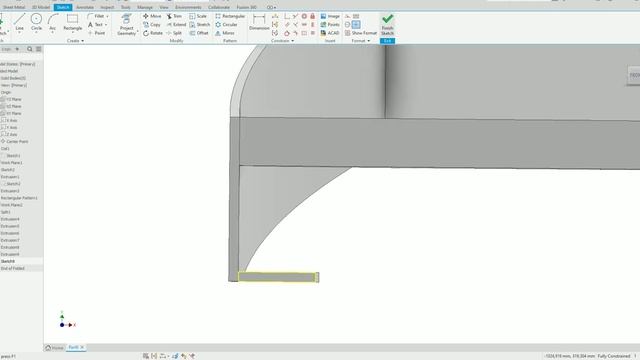Insert an Image into sketch

330,16
